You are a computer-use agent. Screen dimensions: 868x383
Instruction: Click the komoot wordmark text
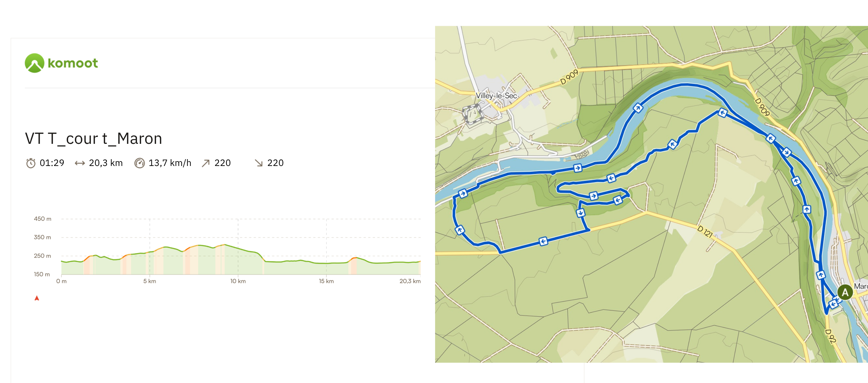pos(73,63)
